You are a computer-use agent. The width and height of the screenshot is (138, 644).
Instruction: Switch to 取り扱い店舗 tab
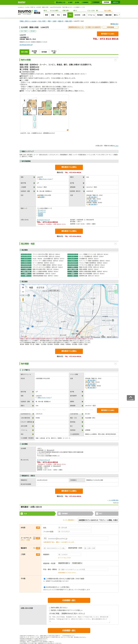(x=54, y=52)
